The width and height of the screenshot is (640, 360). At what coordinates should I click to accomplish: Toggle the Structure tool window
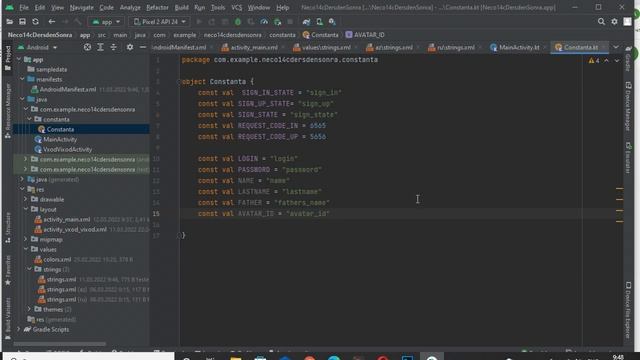(x=8, y=228)
